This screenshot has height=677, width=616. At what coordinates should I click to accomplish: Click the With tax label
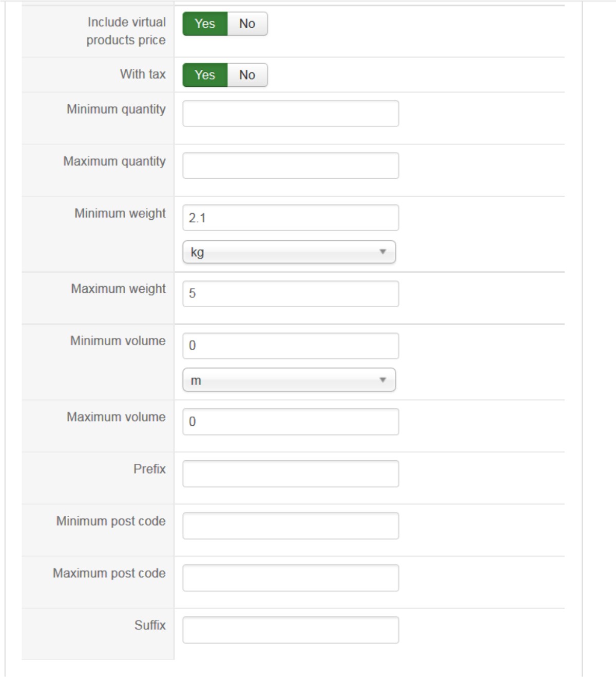[x=143, y=74]
